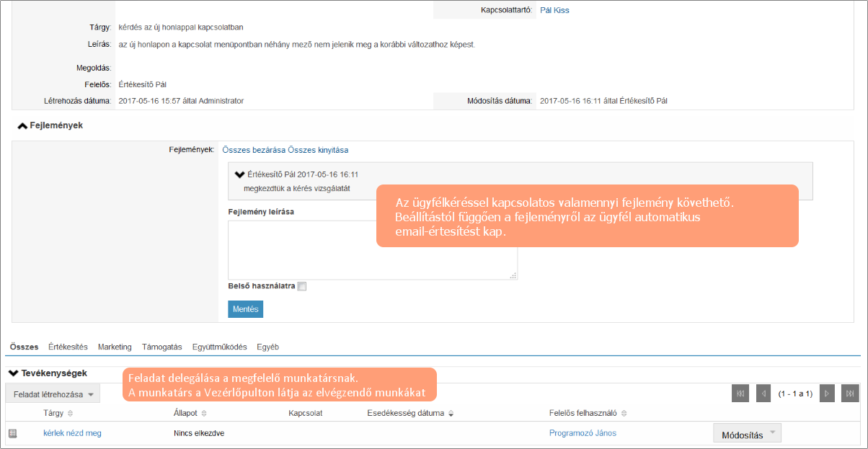The image size is (868, 449).
Task: Click the task icon beside 'kérlek nézd meg'
Action: [12, 433]
